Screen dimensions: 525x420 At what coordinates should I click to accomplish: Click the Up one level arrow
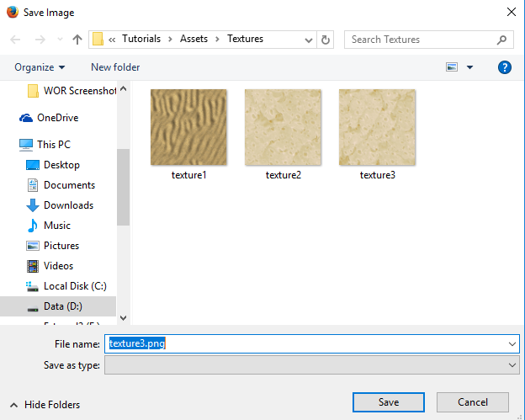[x=77, y=40]
